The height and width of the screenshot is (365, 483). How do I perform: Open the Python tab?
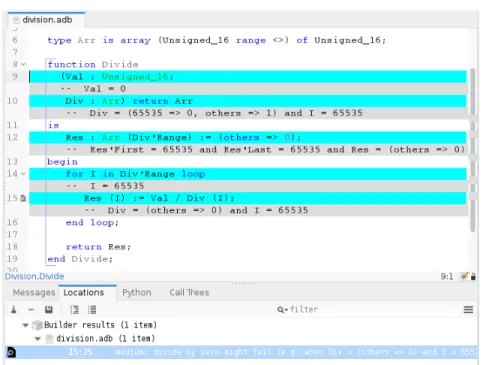pos(137,293)
